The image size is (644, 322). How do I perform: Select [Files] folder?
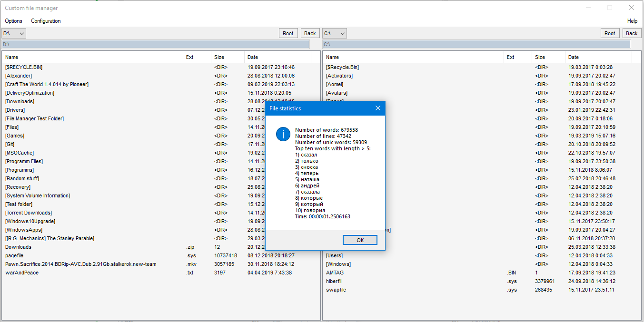(x=12, y=127)
